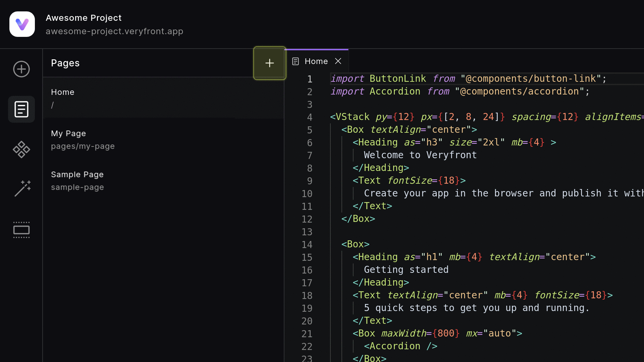Click the <Accordion /> tag
Viewport: 644px width, 362px height.
tap(400, 346)
